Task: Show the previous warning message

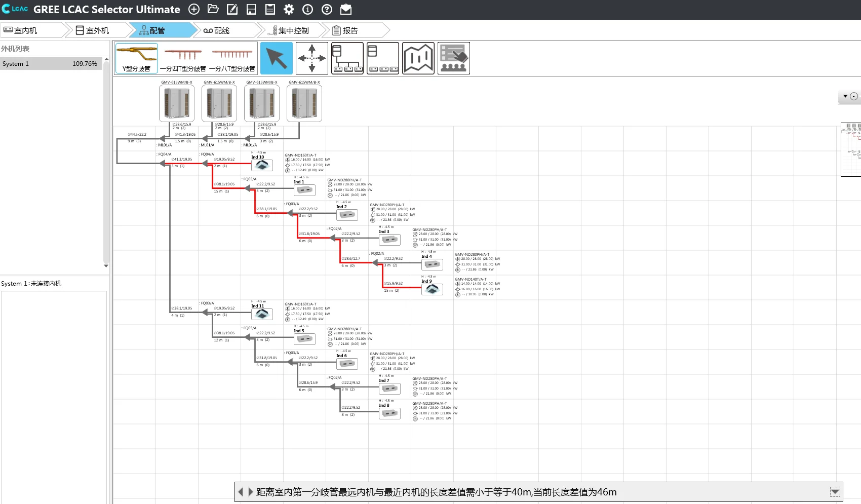Action: point(241,492)
